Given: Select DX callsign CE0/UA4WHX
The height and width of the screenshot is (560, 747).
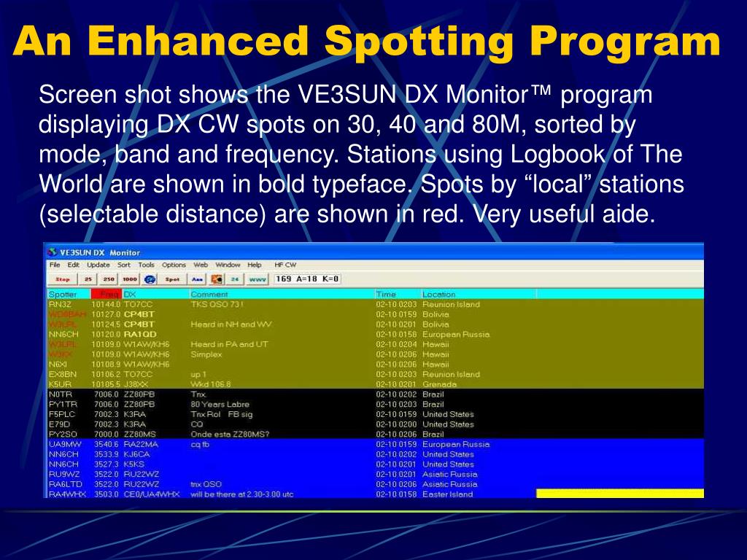Looking at the screenshot, I should point(152,494).
